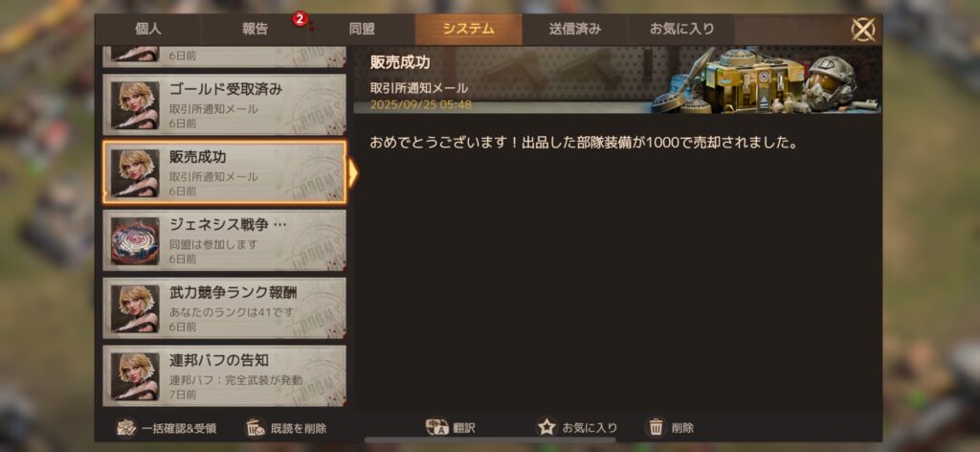Open the ジェネシス戦争 mail thumbnail icon
The height and width of the screenshot is (452, 980).
point(135,240)
